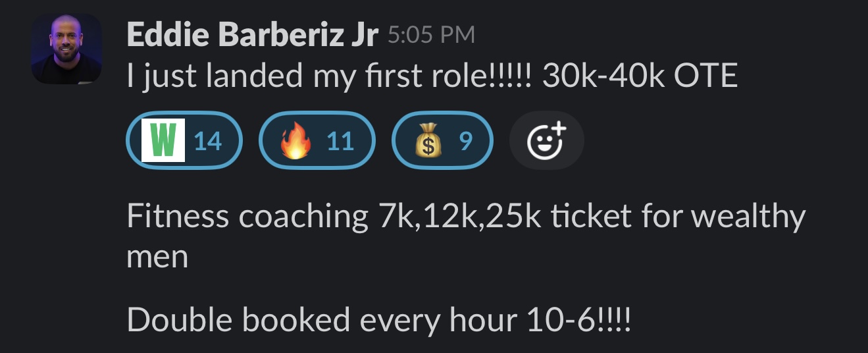Image resolution: width=868 pixels, height=353 pixels.
Task: Click the reaction count 14
Action: point(207,141)
